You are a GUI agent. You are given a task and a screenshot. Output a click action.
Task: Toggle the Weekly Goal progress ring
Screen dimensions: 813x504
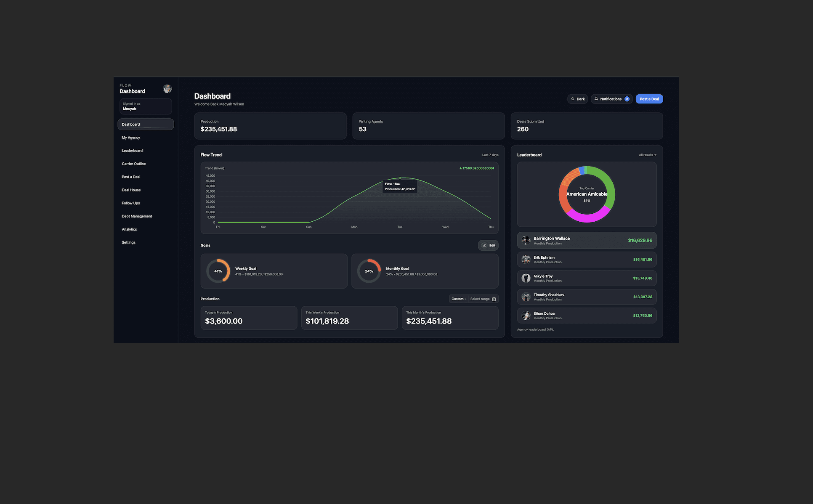218,271
